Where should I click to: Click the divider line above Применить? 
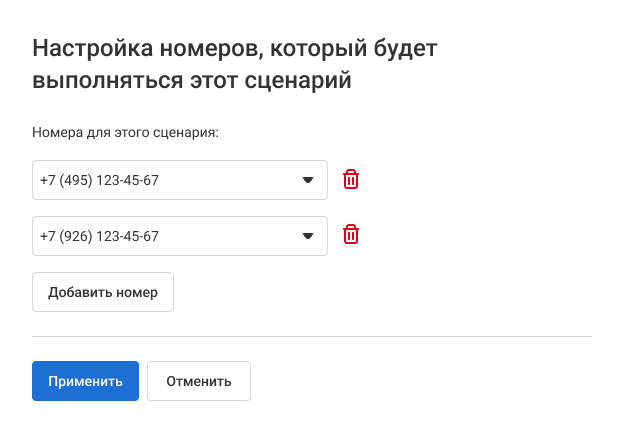(312, 337)
